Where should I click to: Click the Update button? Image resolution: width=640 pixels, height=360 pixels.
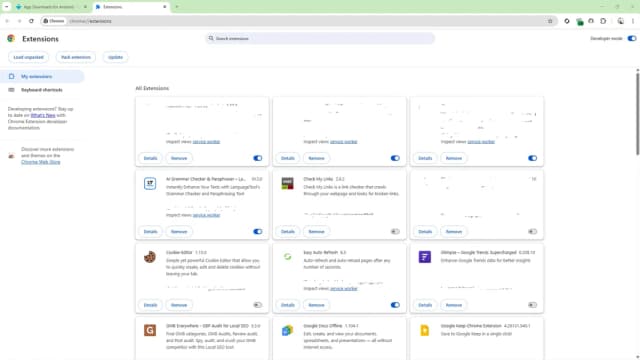pos(116,57)
